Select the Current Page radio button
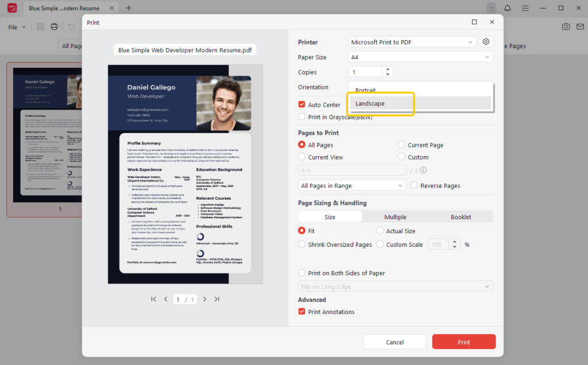 (401, 145)
